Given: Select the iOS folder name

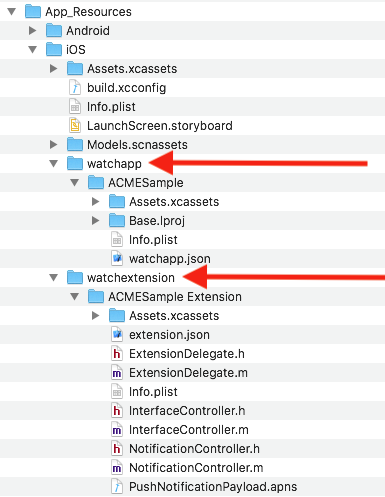Looking at the screenshot, I should [x=76, y=50].
